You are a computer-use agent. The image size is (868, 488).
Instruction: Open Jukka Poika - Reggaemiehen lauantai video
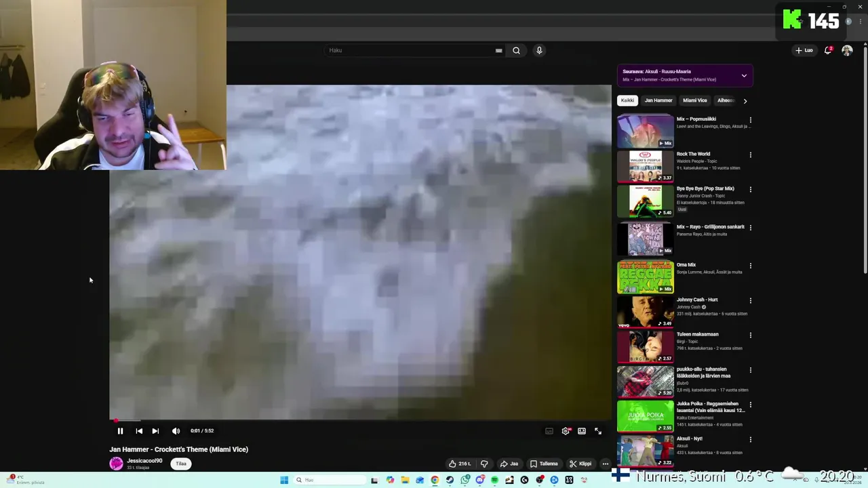click(646, 416)
